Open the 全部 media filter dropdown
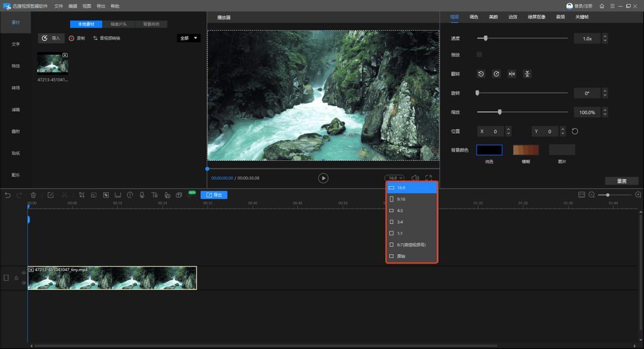The width and height of the screenshot is (644, 349). pyautogui.click(x=188, y=38)
